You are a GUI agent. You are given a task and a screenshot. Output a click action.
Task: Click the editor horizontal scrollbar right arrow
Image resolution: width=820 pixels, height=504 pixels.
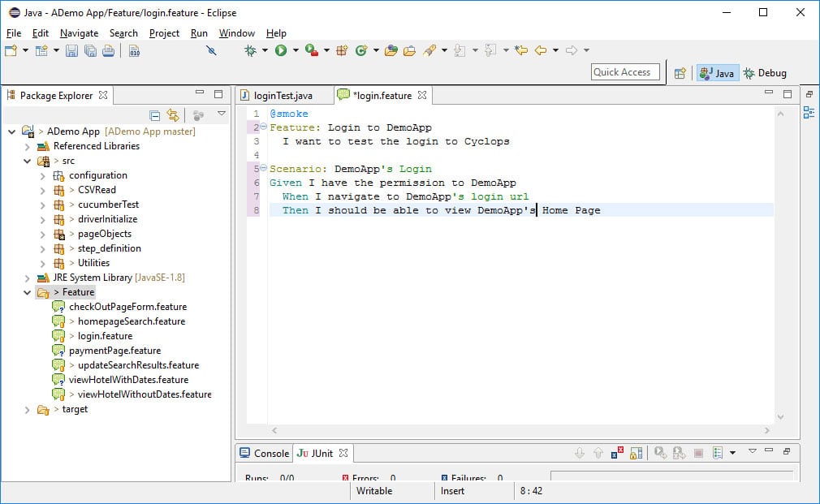click(767, 430)
